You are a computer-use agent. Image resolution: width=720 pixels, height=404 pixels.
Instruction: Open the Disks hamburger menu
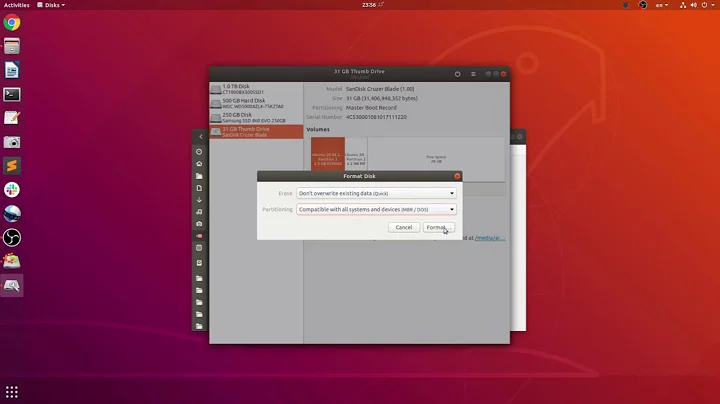click(x=473, y=74)
